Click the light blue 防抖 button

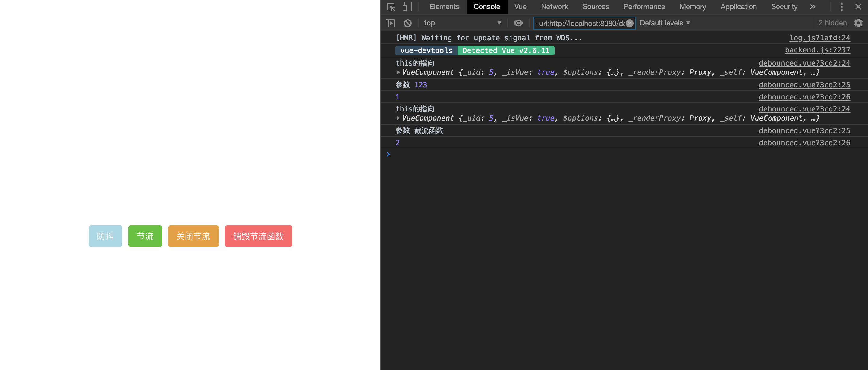105,236
